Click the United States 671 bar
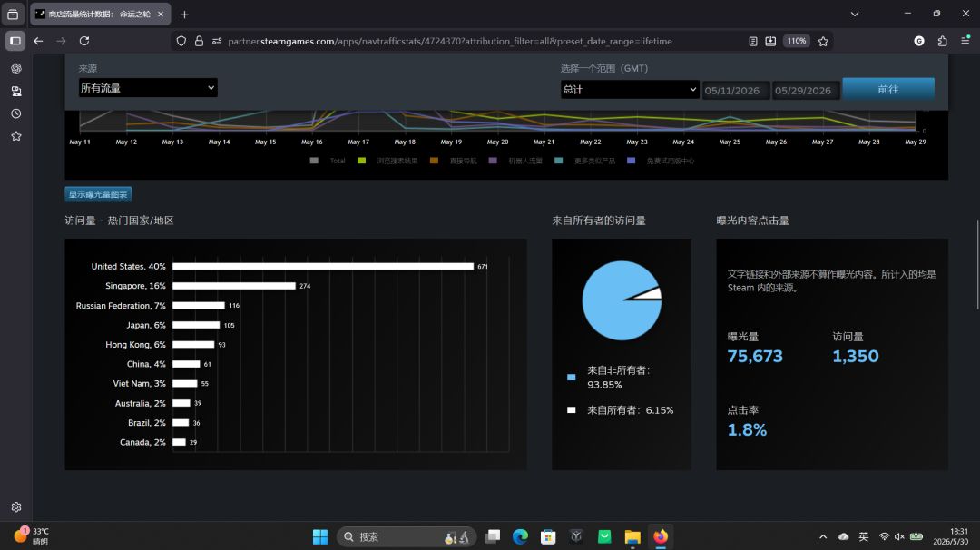The width and height of the screenshot is (980, 550). click(x=323, y=266)
